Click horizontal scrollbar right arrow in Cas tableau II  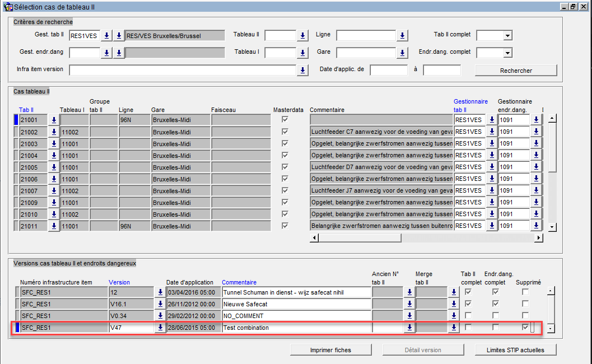click(x=539, y=237)
